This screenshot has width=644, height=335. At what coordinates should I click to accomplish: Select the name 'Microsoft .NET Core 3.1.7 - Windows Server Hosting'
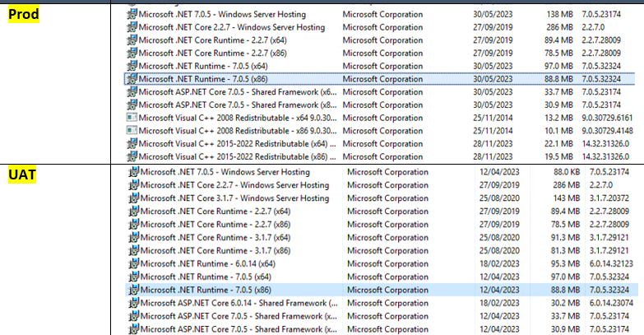tap(235, 198)
